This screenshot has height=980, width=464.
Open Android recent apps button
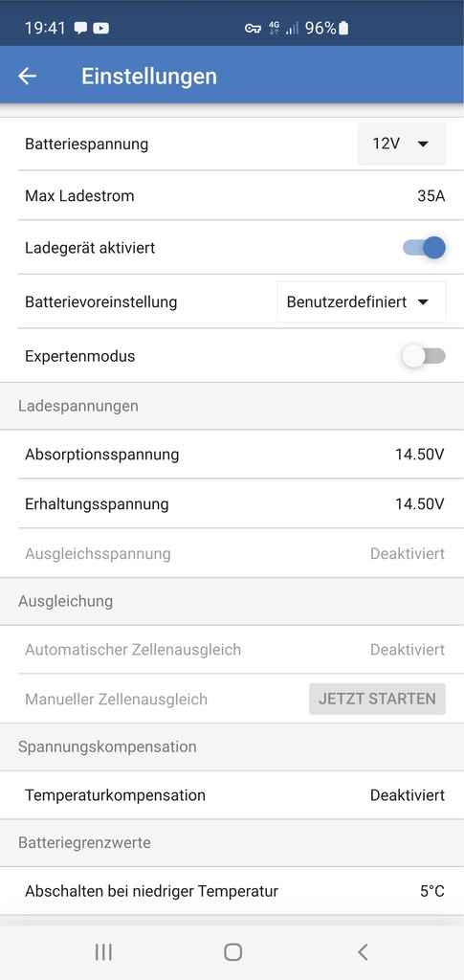103,952
